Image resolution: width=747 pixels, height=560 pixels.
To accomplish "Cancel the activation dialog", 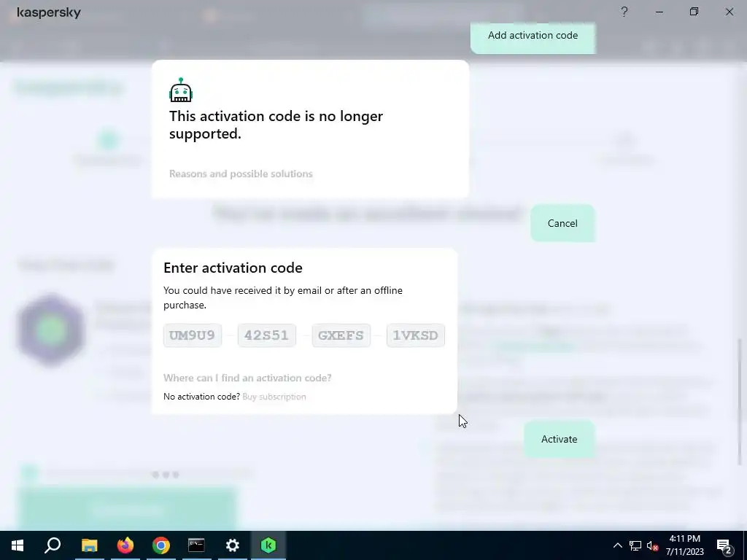I will [x=562, y=223].
